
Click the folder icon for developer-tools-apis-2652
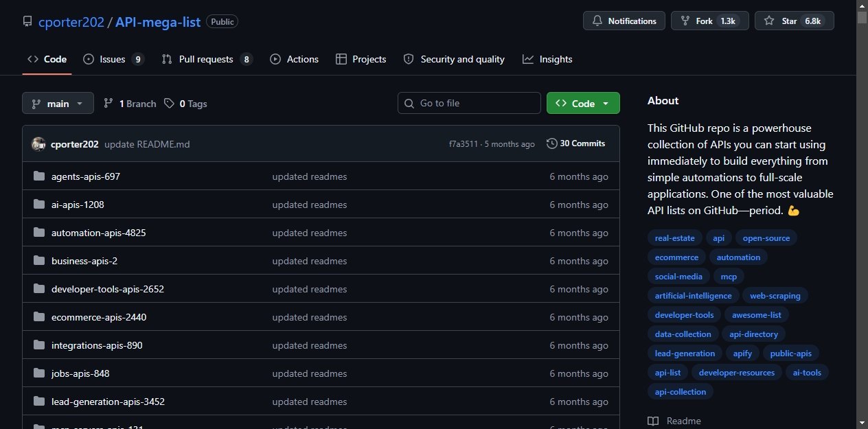pos(39,289)
